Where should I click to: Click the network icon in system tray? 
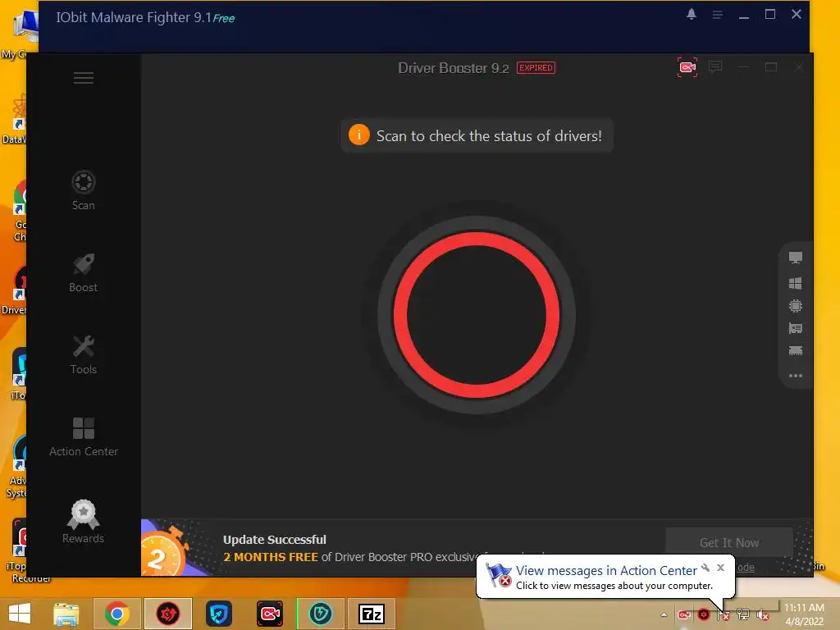(743, 614)
